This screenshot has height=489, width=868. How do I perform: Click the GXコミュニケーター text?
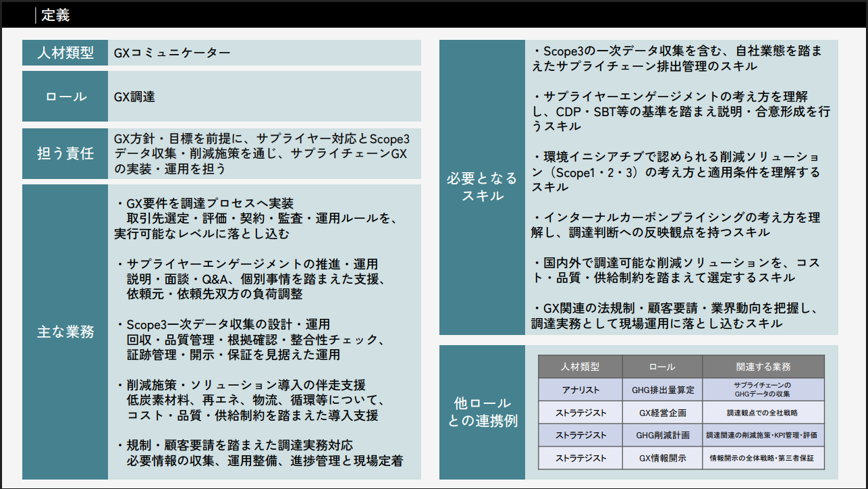[x=172, y=53]
